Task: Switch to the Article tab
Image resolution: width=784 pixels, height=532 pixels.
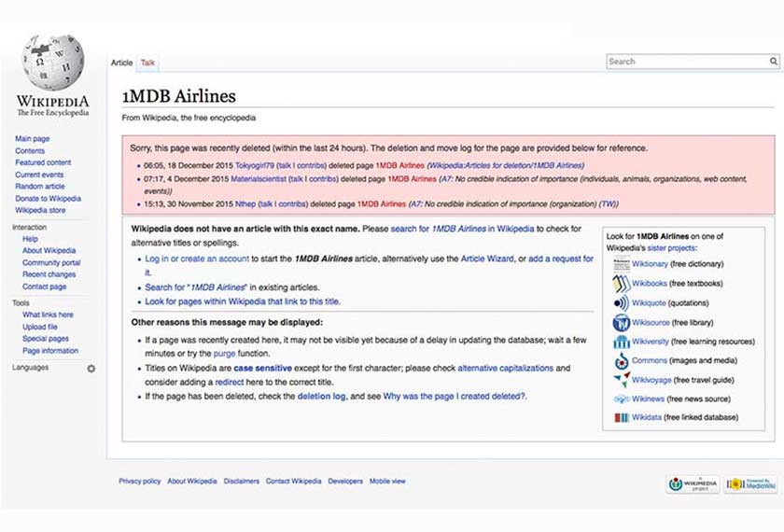Action: (121, 63)
